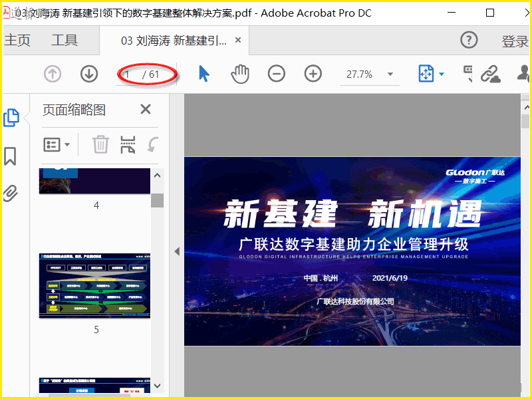532x399 pixels.
Task: Select page 5 thumbnail
Action: tap(94, 286)
